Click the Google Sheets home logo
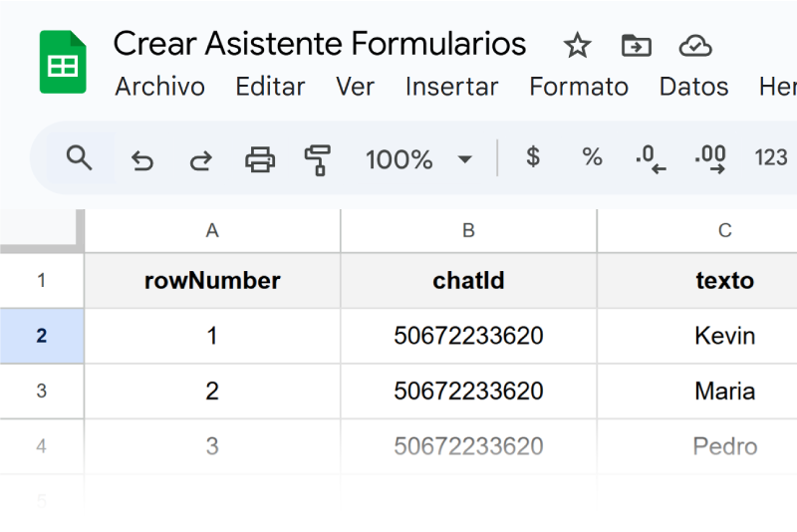Screen dimensions: 797x532 pos(63,62)
